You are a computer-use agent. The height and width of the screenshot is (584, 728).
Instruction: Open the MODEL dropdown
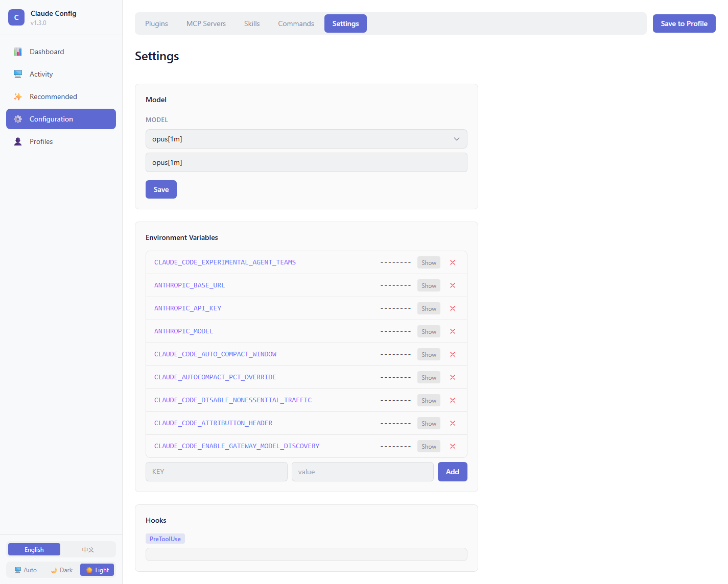pos(307,139)
